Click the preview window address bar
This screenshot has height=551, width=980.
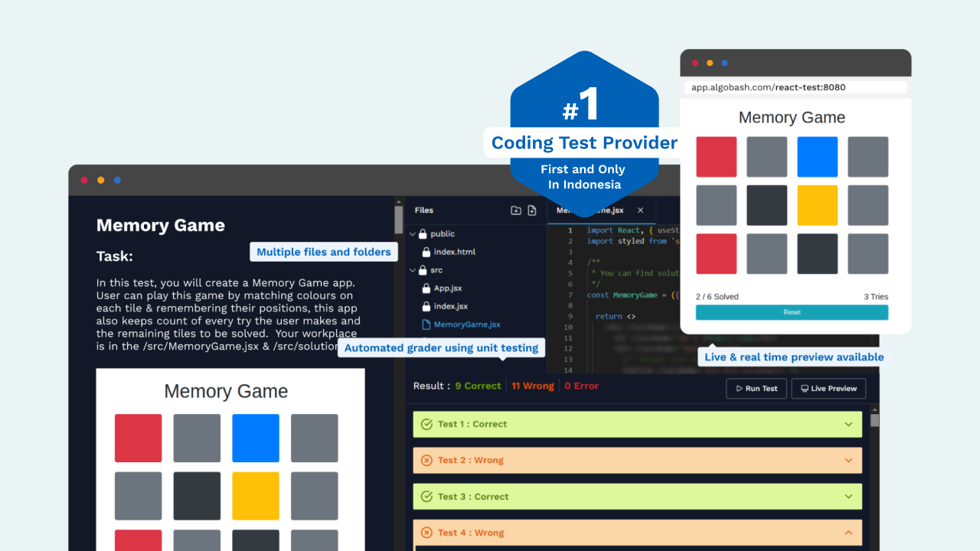(795, 87)
